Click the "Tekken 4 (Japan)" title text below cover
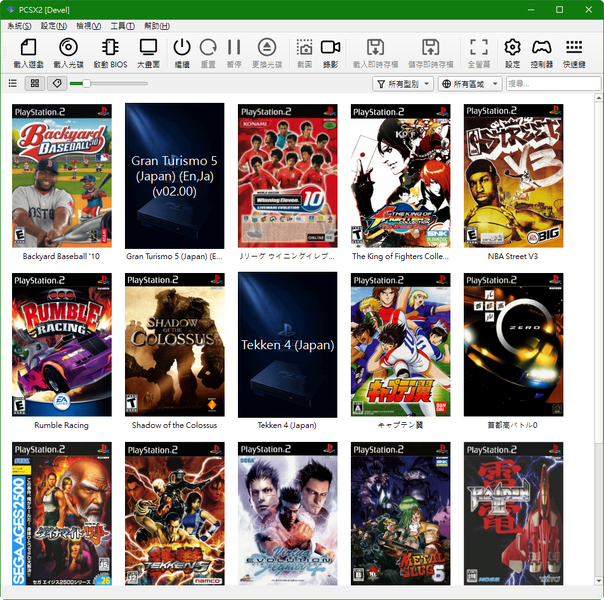This screenshot has height=600, width=604. 287,426
